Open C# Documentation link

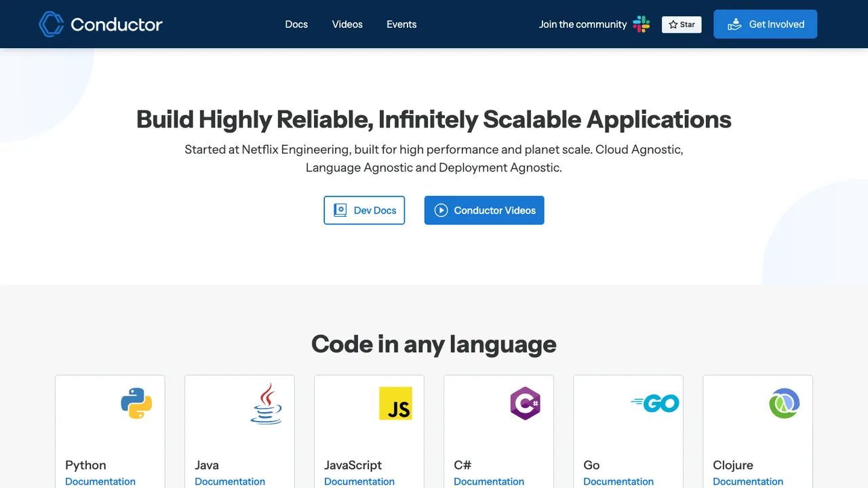click(489, 482)
